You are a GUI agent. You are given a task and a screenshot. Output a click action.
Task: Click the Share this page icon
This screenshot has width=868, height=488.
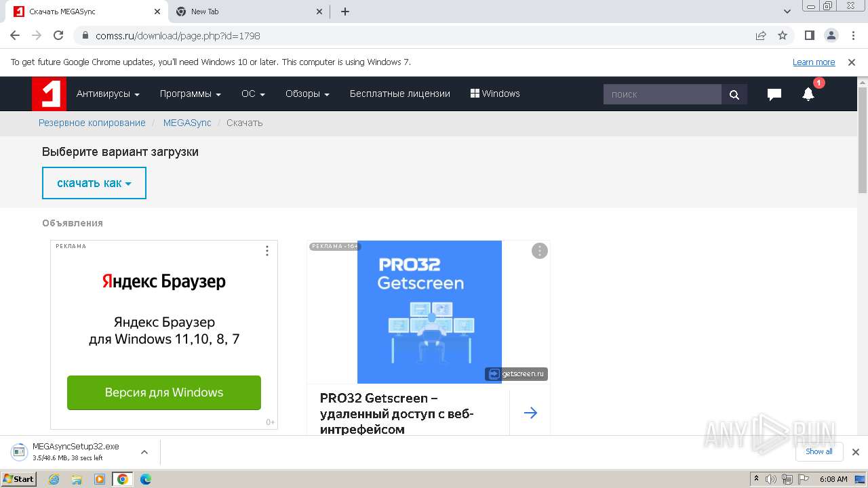[x=761, y=35]
